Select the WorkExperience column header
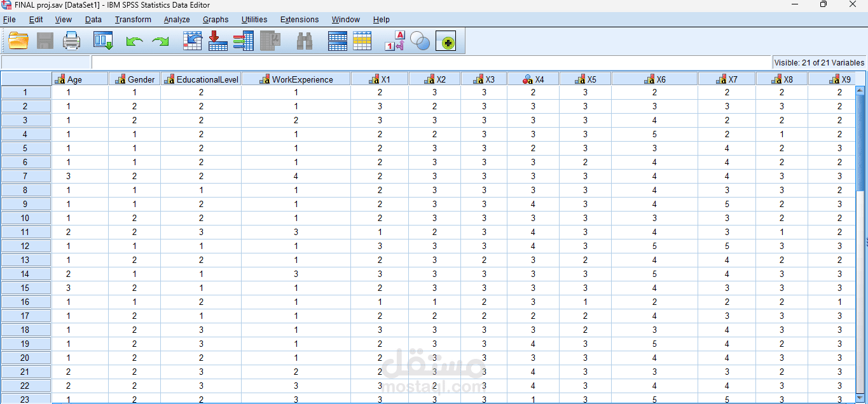Viewport: 868px width, 404px height. pyautogui.click(x=296, y=79)
